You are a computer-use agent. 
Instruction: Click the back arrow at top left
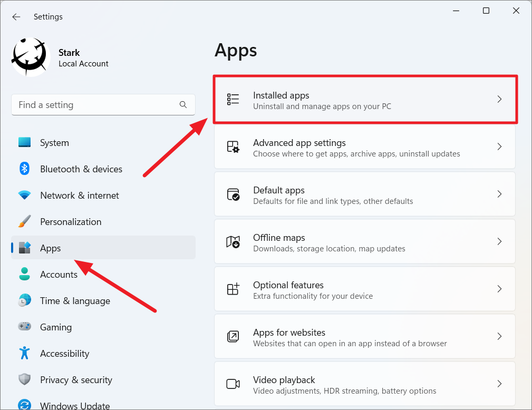(x=16, y=16)
